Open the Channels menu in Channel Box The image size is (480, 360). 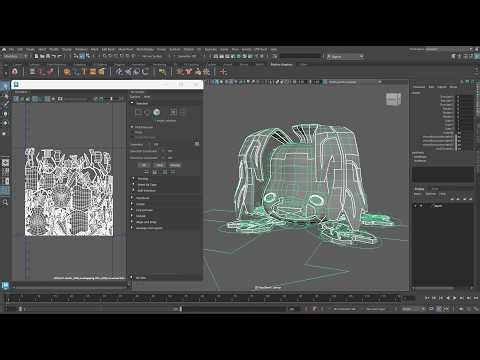(x=419, y=87)
